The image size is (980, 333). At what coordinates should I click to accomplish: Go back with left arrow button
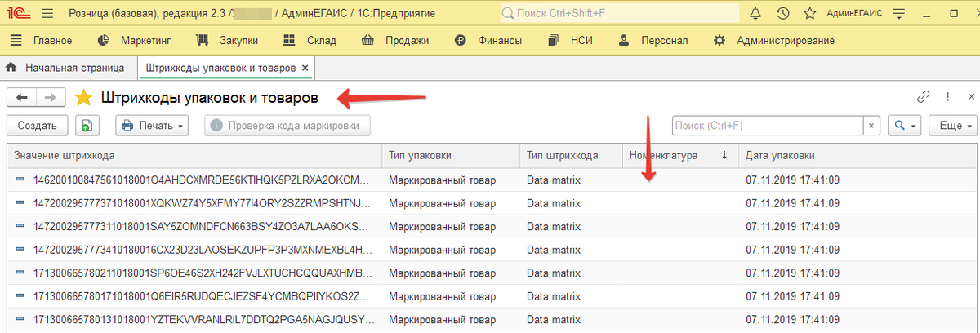(x=21, y=97)
